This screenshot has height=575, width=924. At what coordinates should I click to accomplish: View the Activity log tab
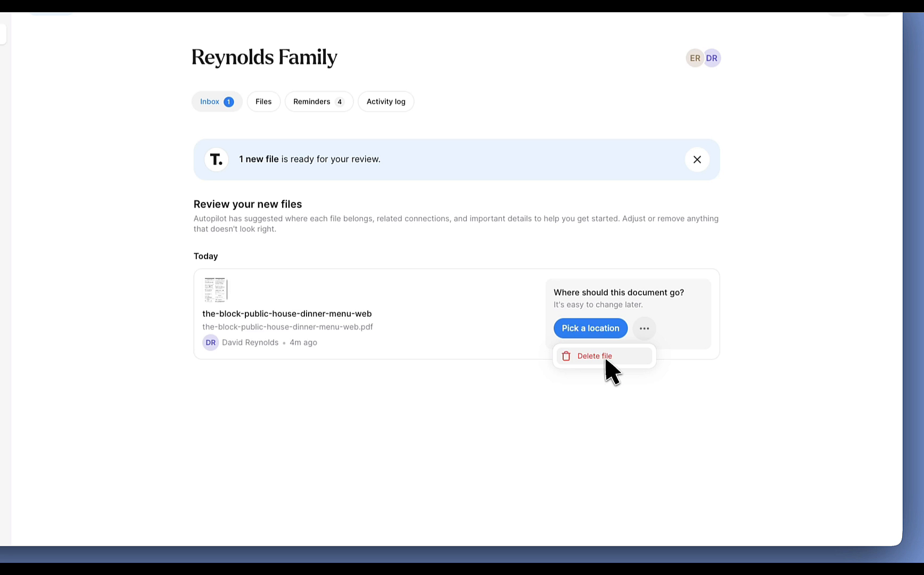click(x=386, y=102)
